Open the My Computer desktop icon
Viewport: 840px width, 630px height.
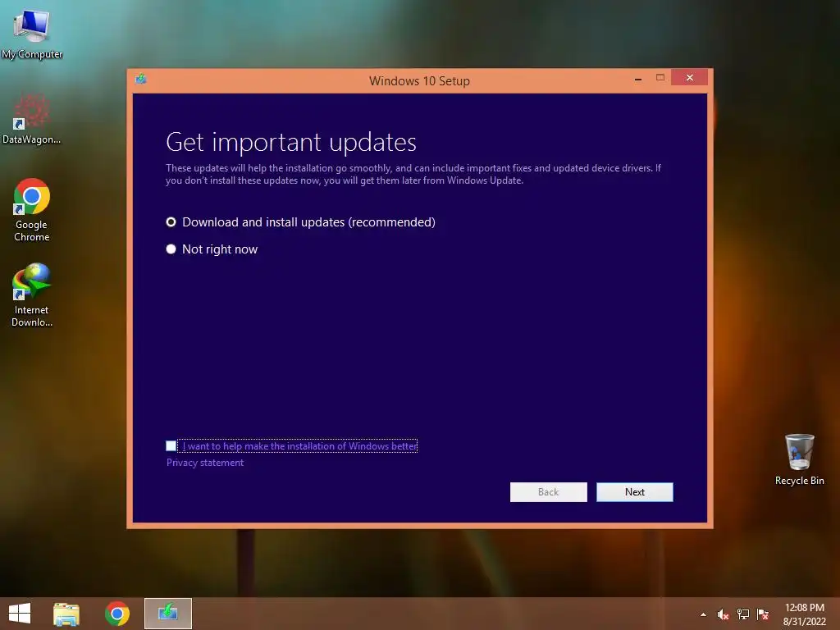32,33
